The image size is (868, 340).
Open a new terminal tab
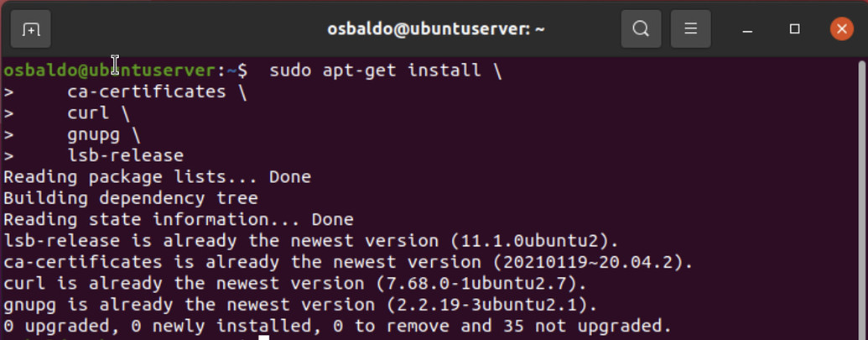pos(31,29)
